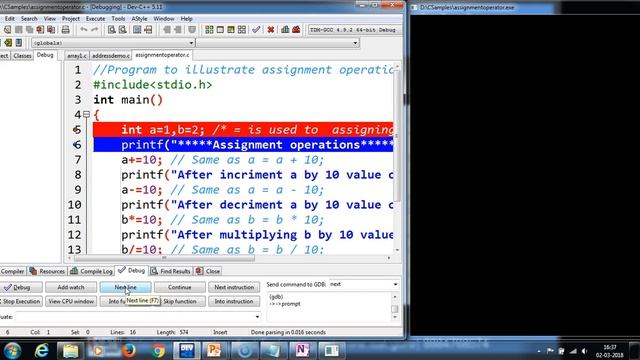Click the Delete profiling information icon

(296, 30)
